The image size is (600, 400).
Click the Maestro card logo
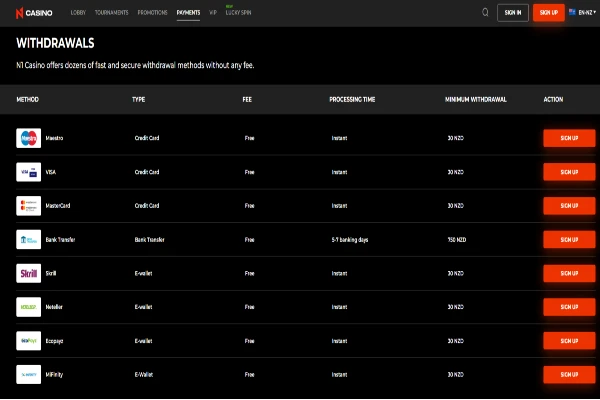29,138
